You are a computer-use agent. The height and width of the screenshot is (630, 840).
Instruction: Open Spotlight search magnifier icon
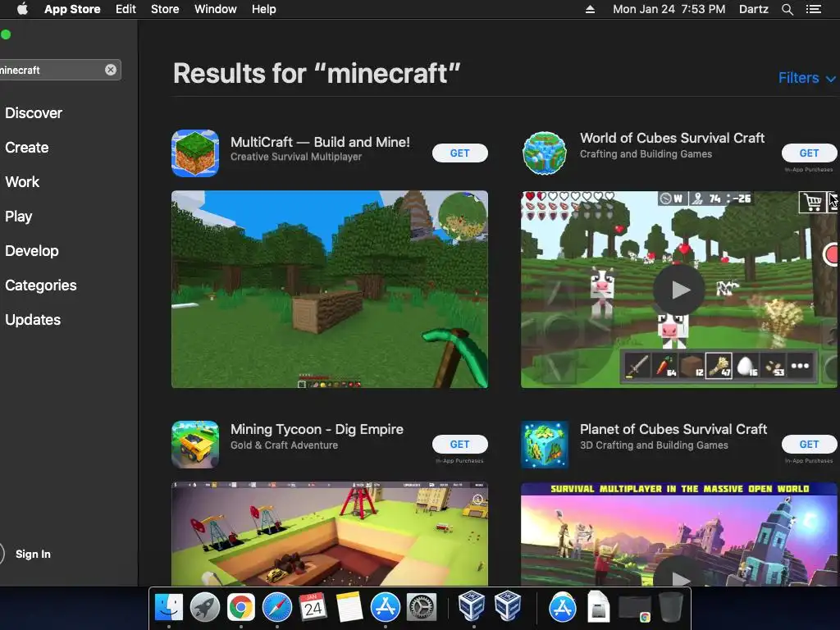coord(787,9)
